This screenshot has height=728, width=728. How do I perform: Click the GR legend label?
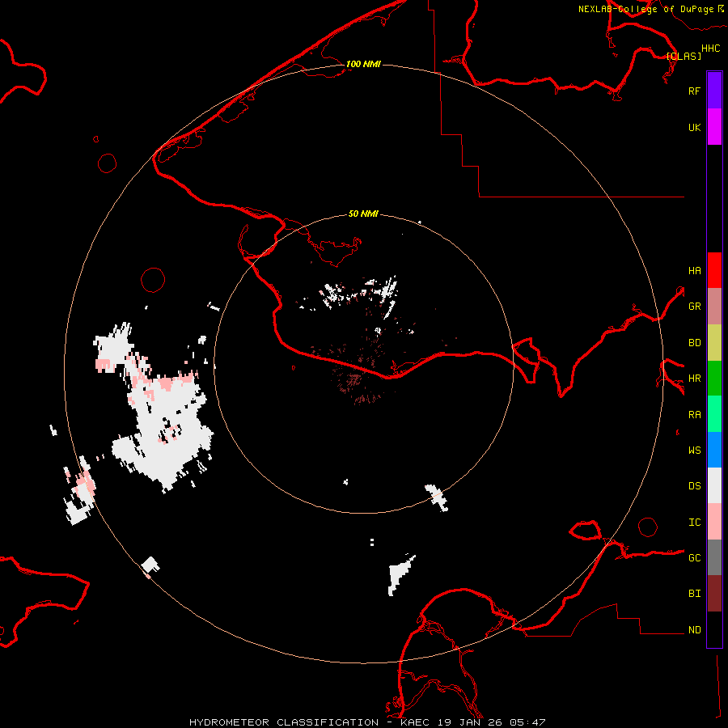(694, 307)
